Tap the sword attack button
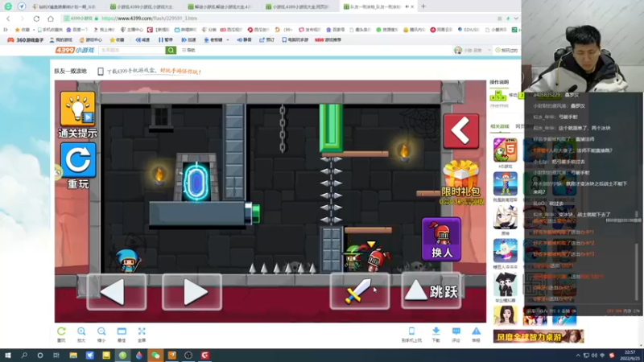Image resolution: width=644 pixels, height=362 pixels. [359, 291]
